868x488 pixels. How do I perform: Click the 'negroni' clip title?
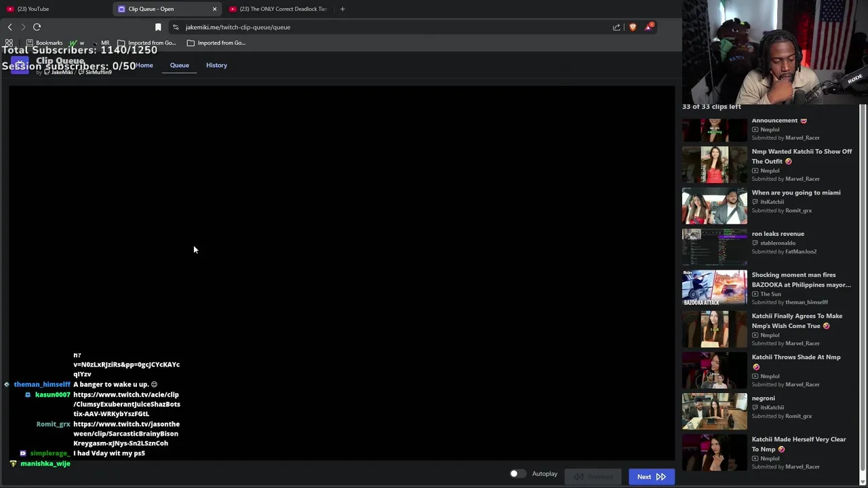(763, 399)
